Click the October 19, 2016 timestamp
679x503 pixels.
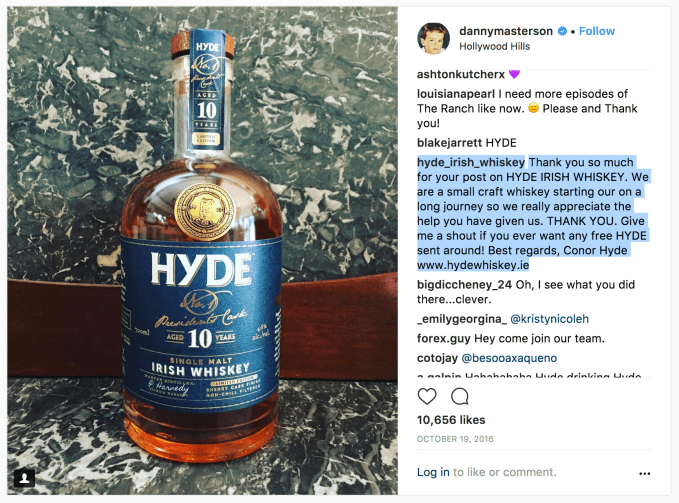[455, 439]
